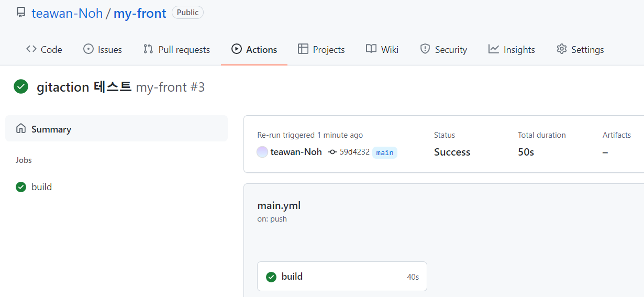
Task: Open commit 59d4232
Action: pos(354,152)
